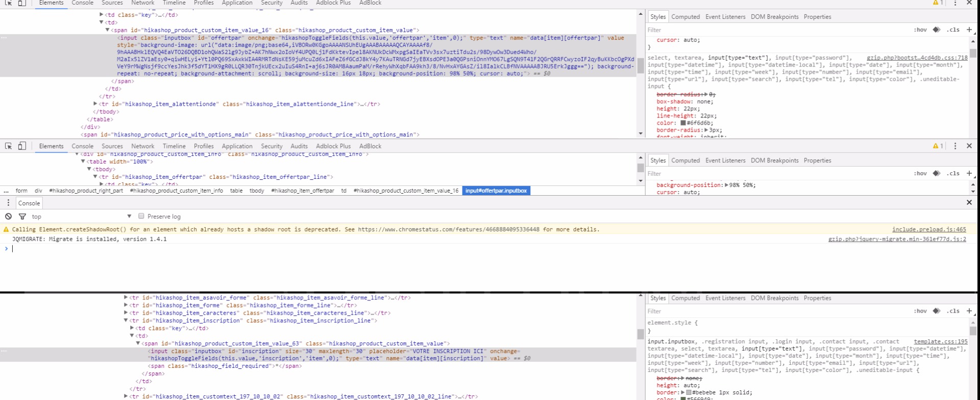The image size is (980, 400).
Task: Open the color swatch for #6f6d6b
Action: pos(683,123)
